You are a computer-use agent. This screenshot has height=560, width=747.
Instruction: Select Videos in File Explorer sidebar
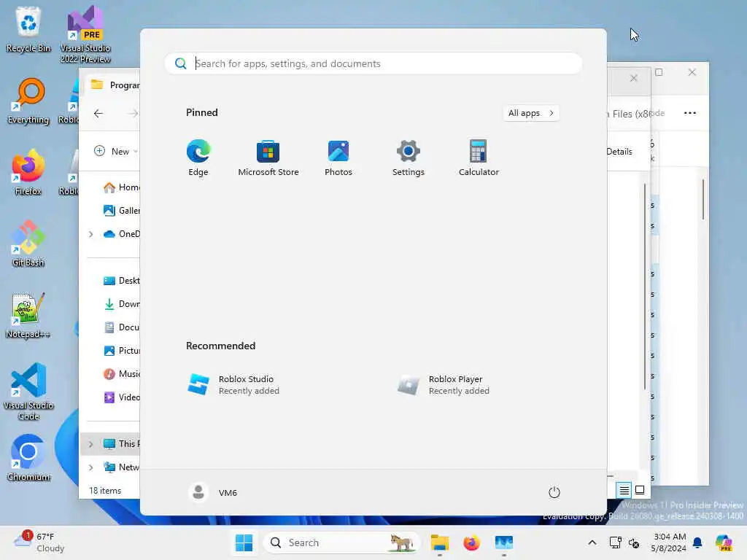point(121,397)
